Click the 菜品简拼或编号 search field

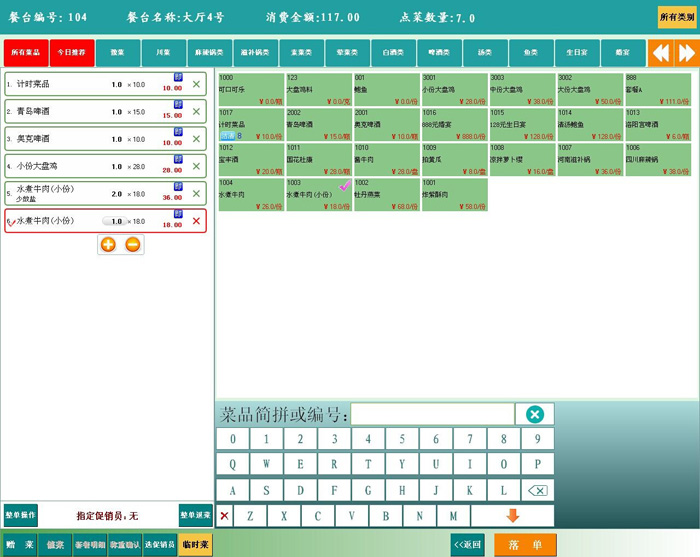click(432, 414)
